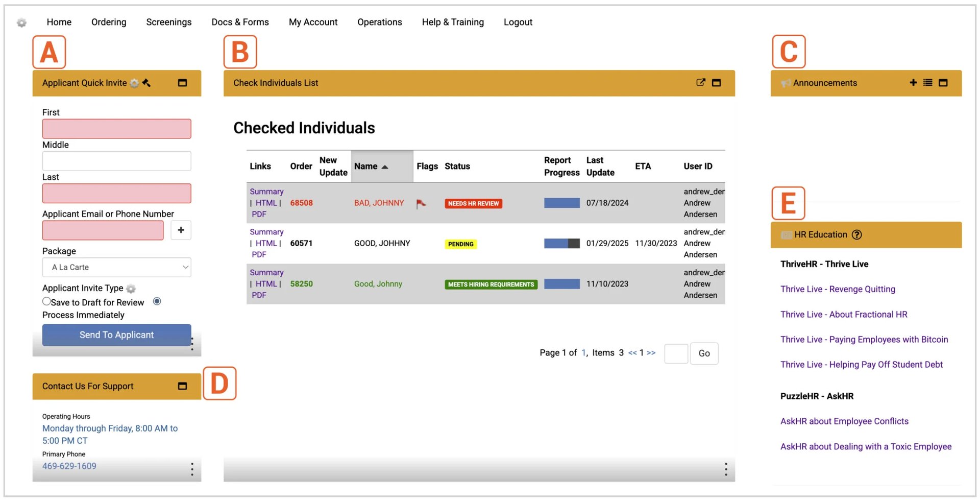Screen dimensions: 980x501
Task: Collapse the Contact Us For Support panel
Action: [182, 386]
